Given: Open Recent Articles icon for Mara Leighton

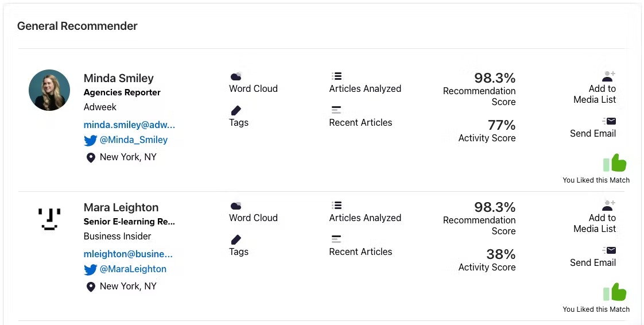Looking at the screenshot, I should pyautogui.click(x=336, y=239).
